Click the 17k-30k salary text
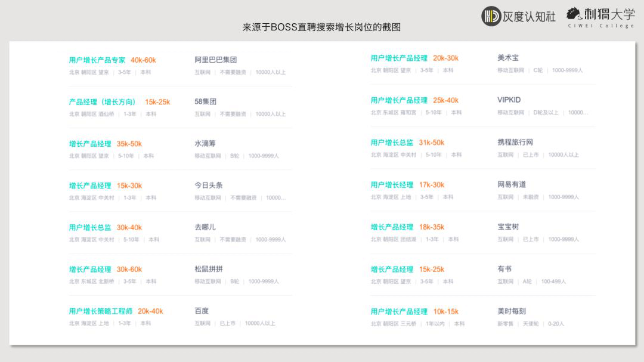 432,185
